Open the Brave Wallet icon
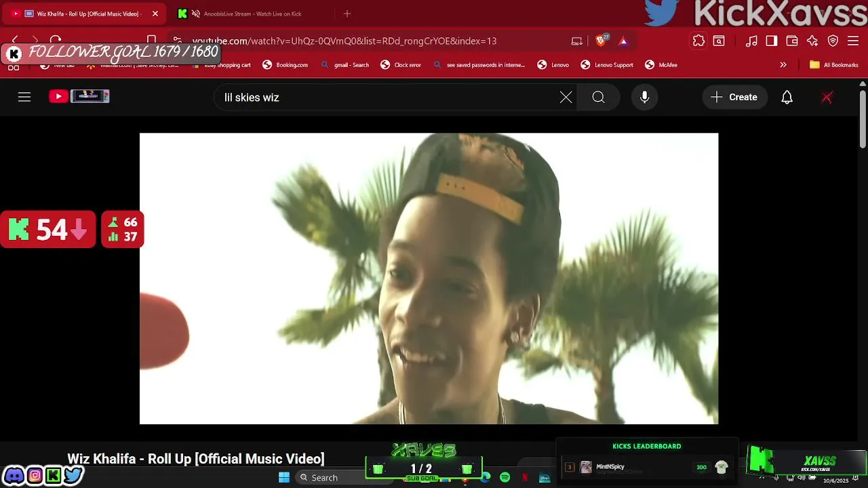The width and height of the screenshot is (868, 488). click(792, 41)
